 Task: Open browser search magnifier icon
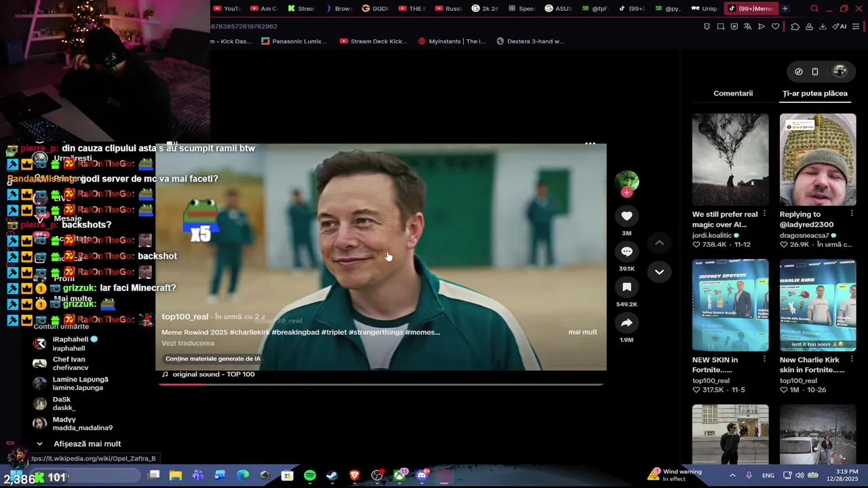pos(814,9)
